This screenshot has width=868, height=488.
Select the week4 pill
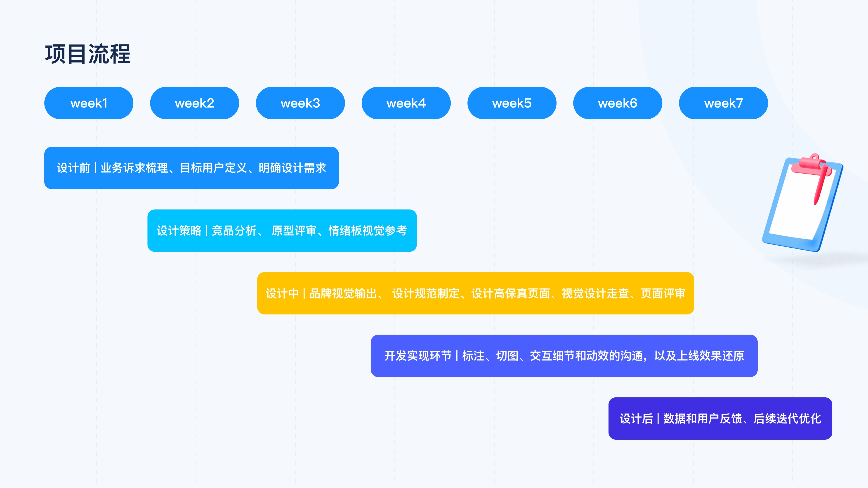point(406,103)
